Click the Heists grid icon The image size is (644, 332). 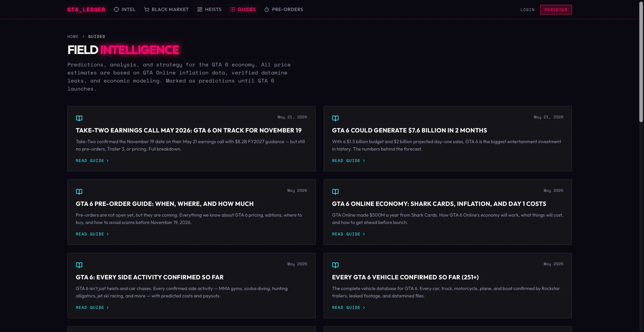point(200,9)
